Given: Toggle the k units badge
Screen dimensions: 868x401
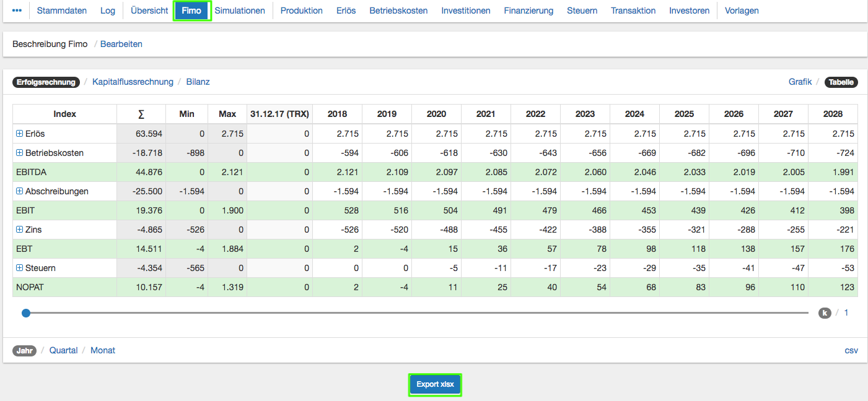Looking at the screenshot, I should point(824,313).
